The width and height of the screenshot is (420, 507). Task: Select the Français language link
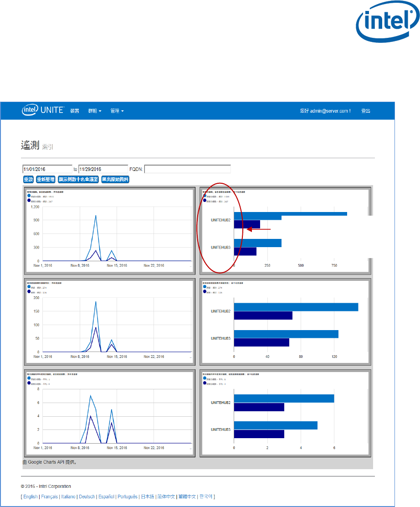point(50,497)
